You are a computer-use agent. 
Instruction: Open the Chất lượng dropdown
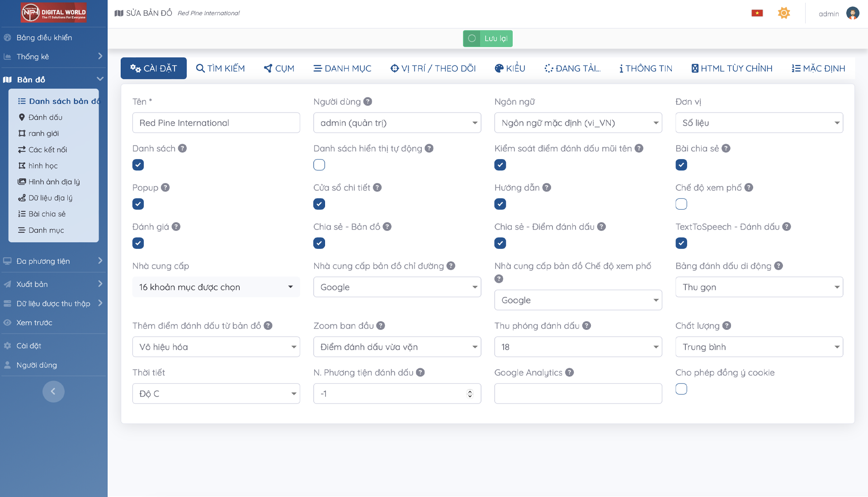(759, 347)
